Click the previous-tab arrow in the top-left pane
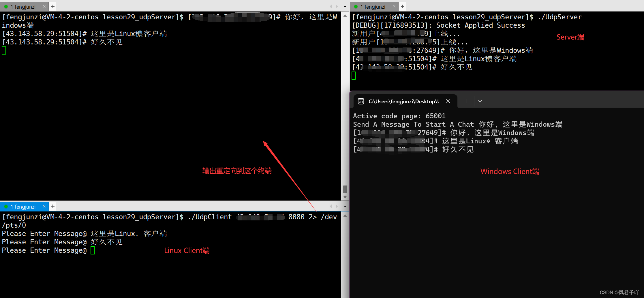Screen dimensions: 644x298 coord(331,6)
